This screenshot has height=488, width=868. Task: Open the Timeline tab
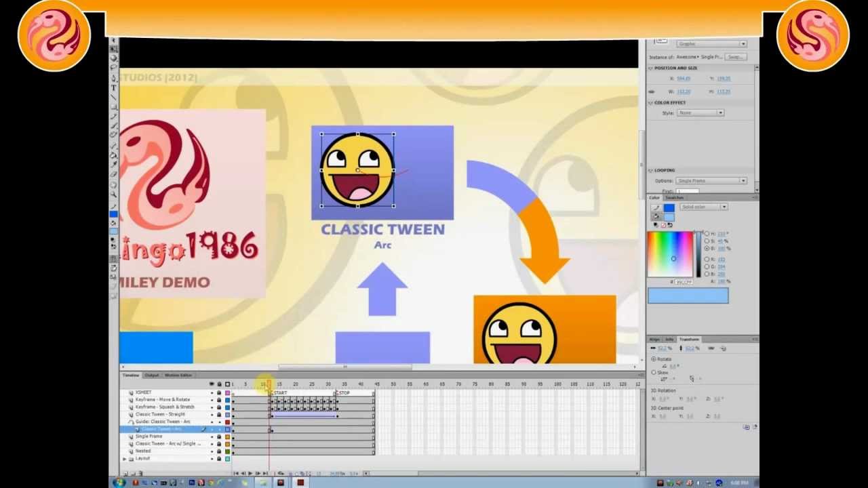(131, 375)
